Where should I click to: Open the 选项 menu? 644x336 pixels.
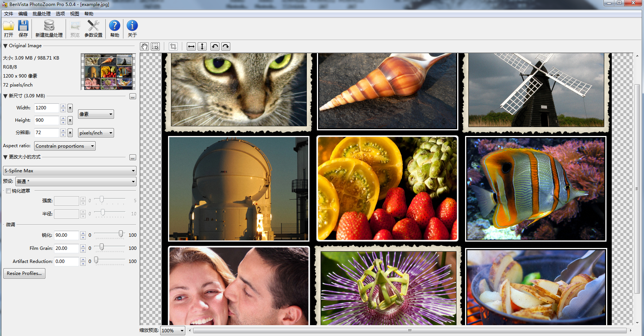coord(60,14)
